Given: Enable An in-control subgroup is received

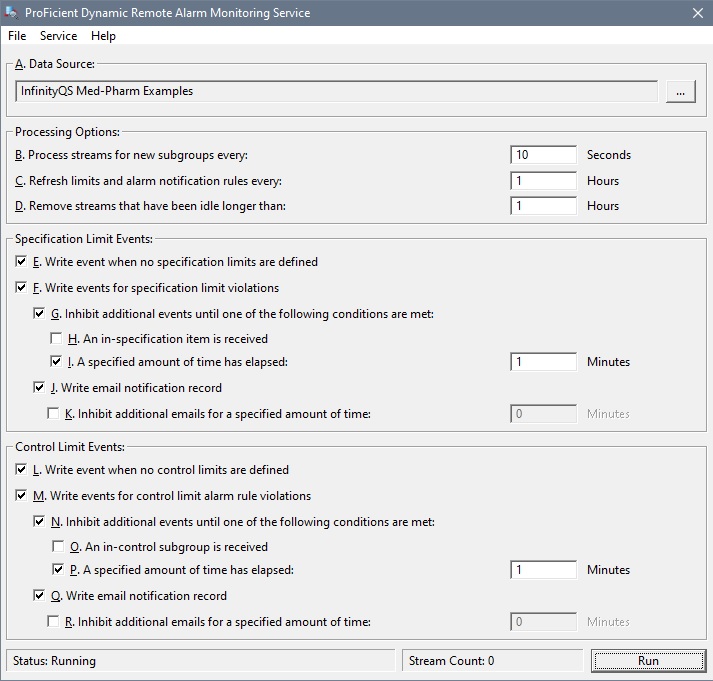Looking at the screenshot, I should (58, 546).
